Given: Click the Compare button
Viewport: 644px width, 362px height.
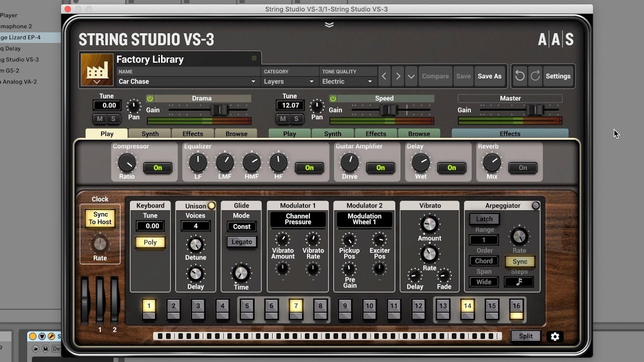Looking at the screenshot, I should [x=435, y=76].
